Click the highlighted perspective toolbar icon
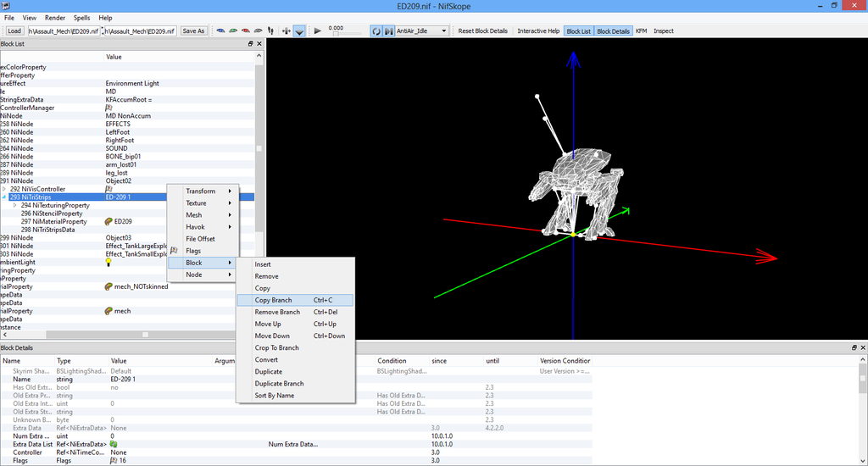Screen dimensions: 868x466 [x=299, y=31]
